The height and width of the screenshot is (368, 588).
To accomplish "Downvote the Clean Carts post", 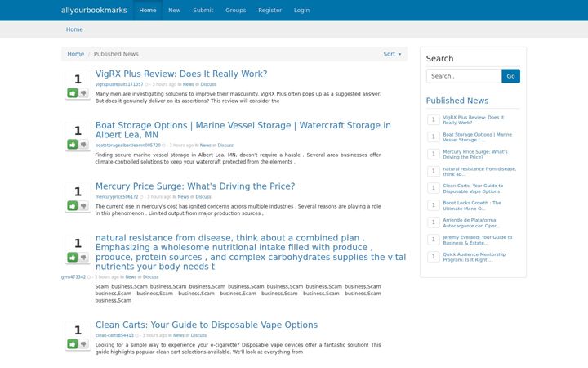I will (x=83, y=343).
